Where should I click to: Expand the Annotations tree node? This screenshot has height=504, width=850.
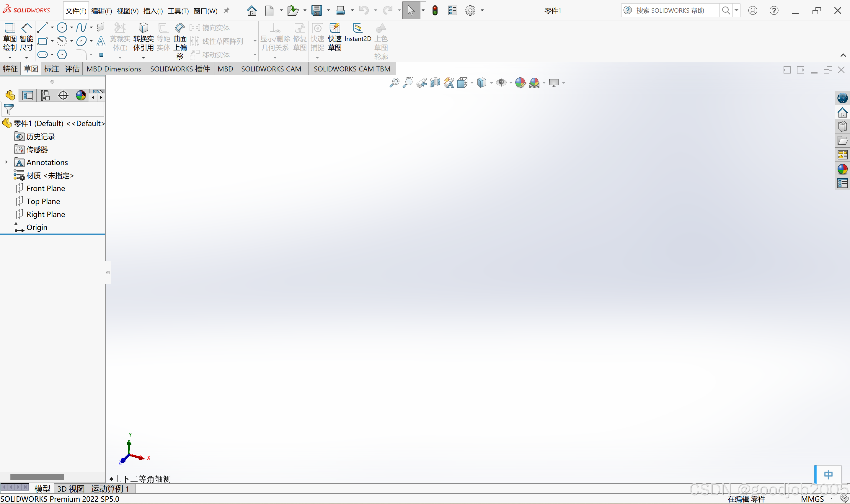(x=6, y=162)
